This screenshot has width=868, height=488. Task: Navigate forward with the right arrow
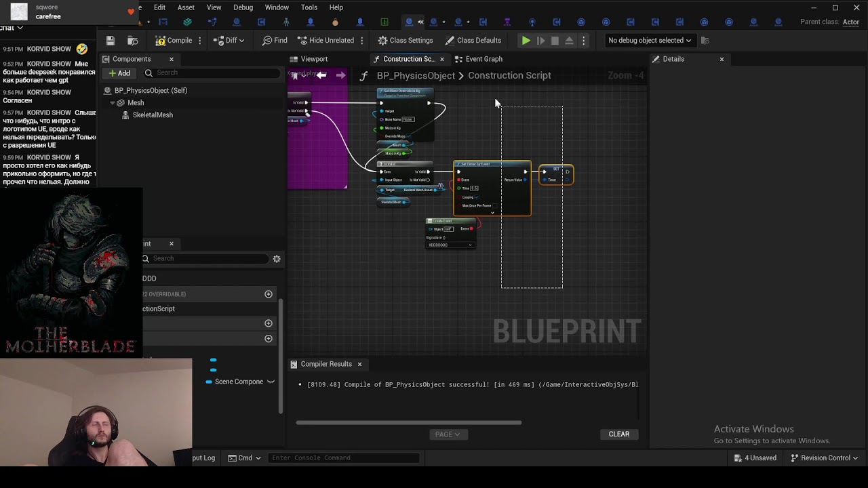click(x=341, y=76)
